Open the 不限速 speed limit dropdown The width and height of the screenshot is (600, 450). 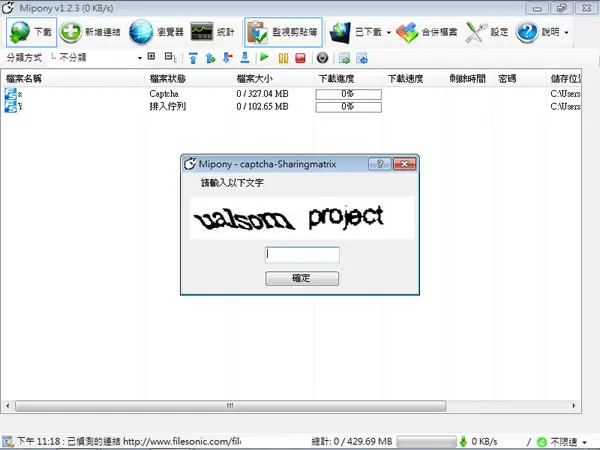[x=585, y=442]
